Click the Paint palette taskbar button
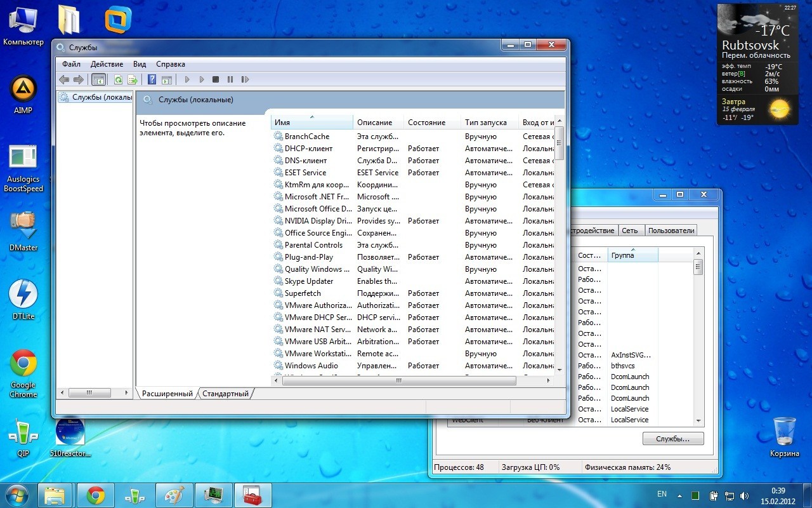812x508 pixels. (174, 495)
